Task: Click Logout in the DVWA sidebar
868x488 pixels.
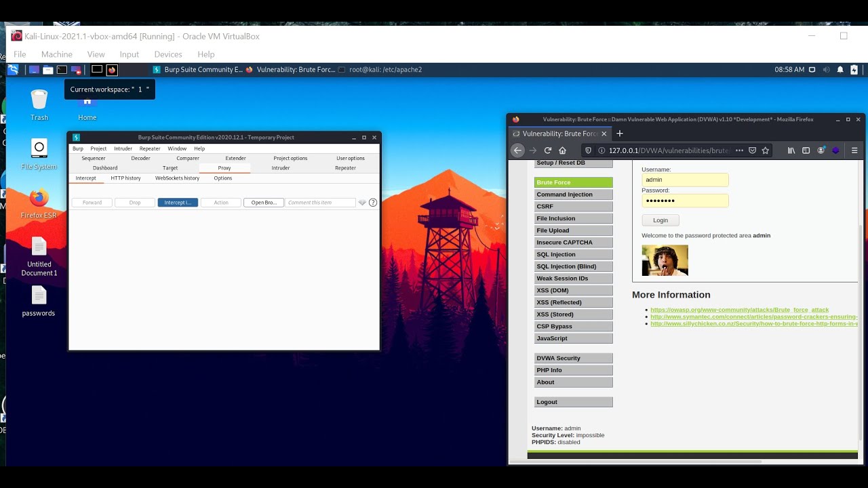Action: pyautogui.click(x=574, y=402)
